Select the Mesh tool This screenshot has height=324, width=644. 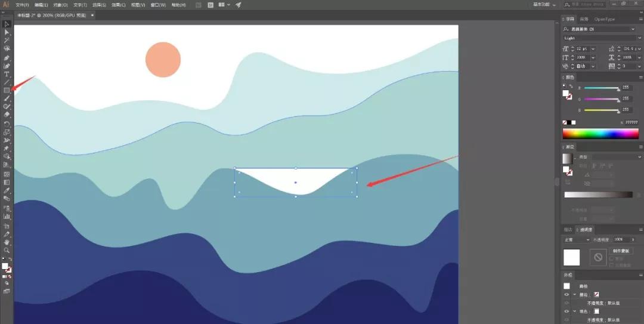coord(7,174)
